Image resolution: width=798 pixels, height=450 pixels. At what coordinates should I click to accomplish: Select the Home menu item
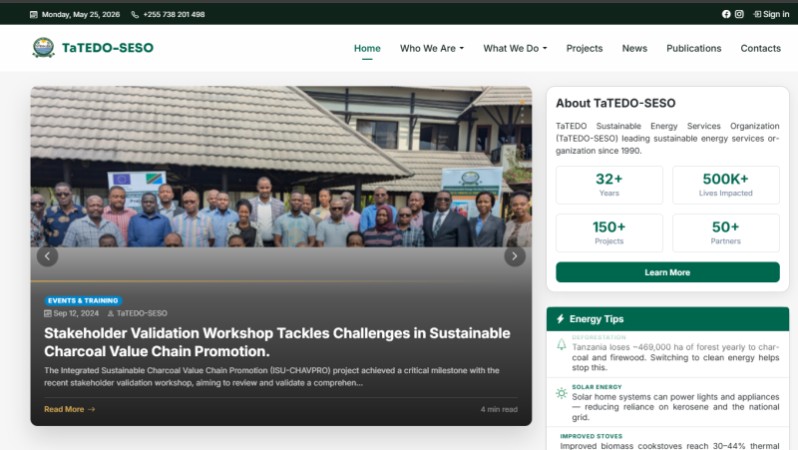pos(367,48)
